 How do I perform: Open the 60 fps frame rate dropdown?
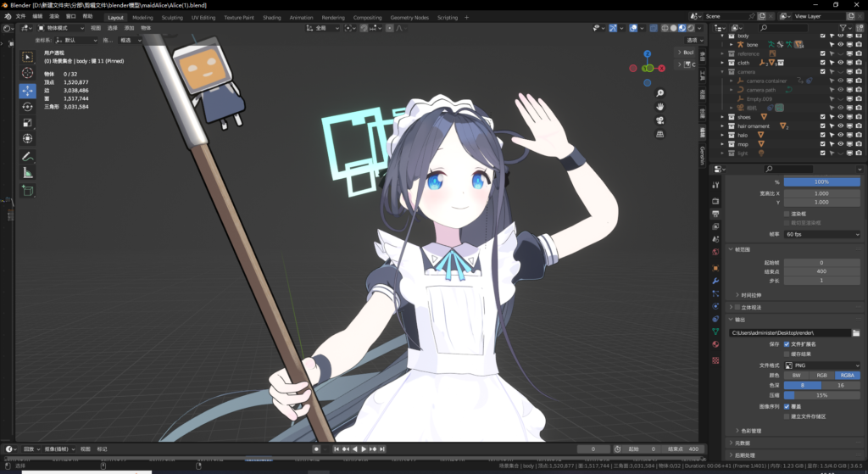point(822,234)
